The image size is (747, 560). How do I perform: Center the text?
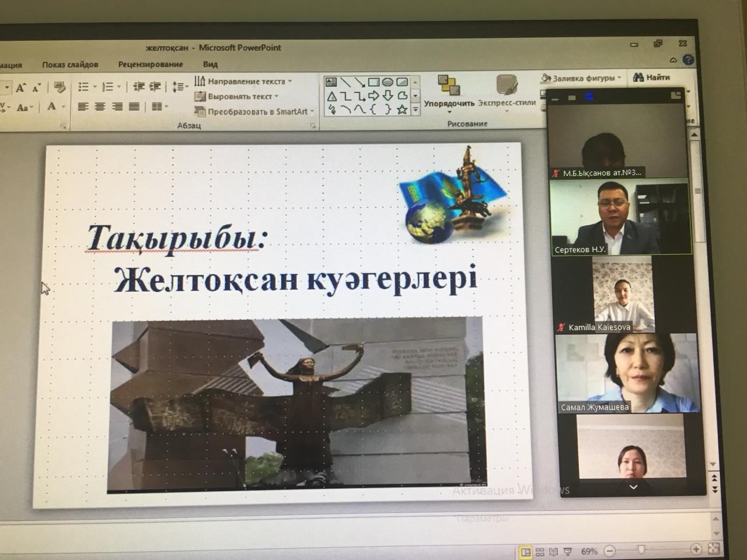click(x=100, y=107)
